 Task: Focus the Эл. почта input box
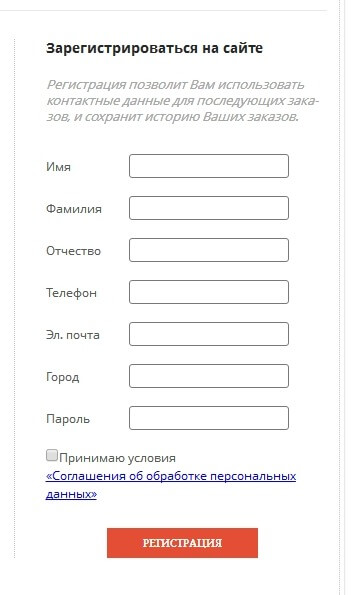209,334
